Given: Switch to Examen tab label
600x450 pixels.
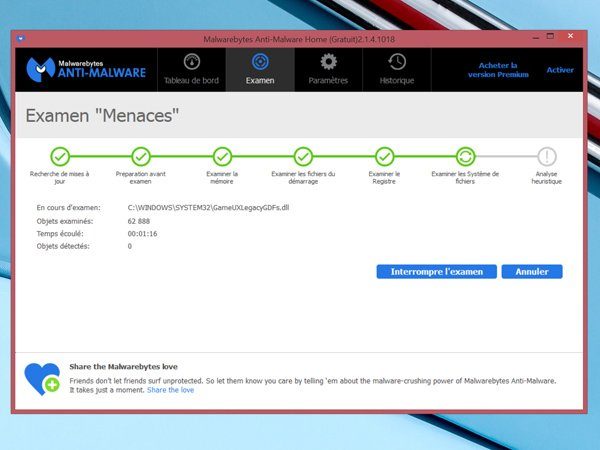Looking at the screenshot, I should (260, 80).
